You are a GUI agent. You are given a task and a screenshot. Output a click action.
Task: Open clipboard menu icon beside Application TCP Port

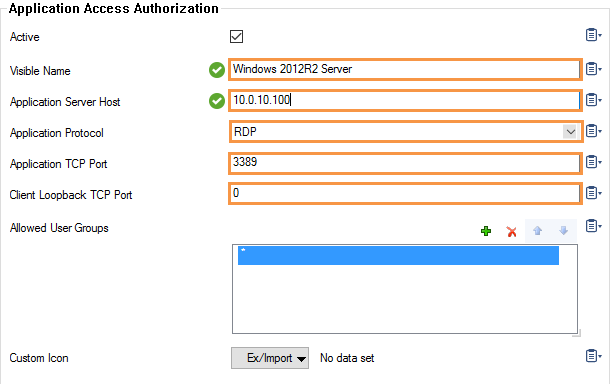pyautogui.click(x=593, y=161)
